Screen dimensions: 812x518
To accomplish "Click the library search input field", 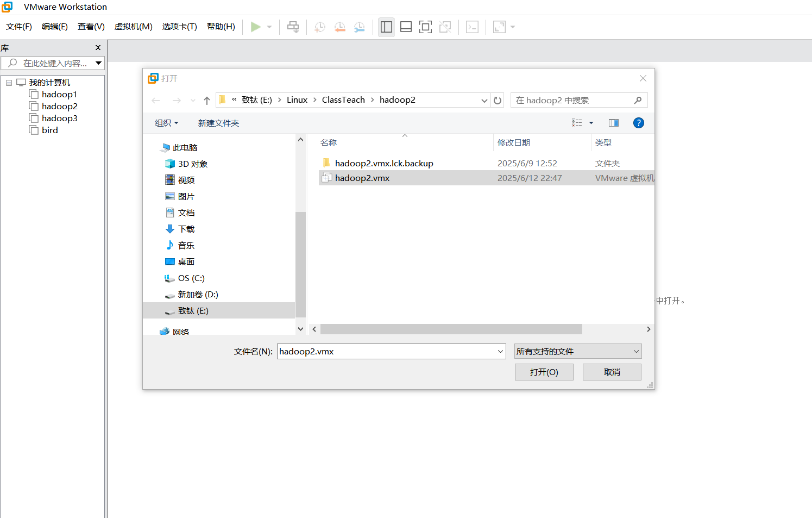I will coord(48,63).
